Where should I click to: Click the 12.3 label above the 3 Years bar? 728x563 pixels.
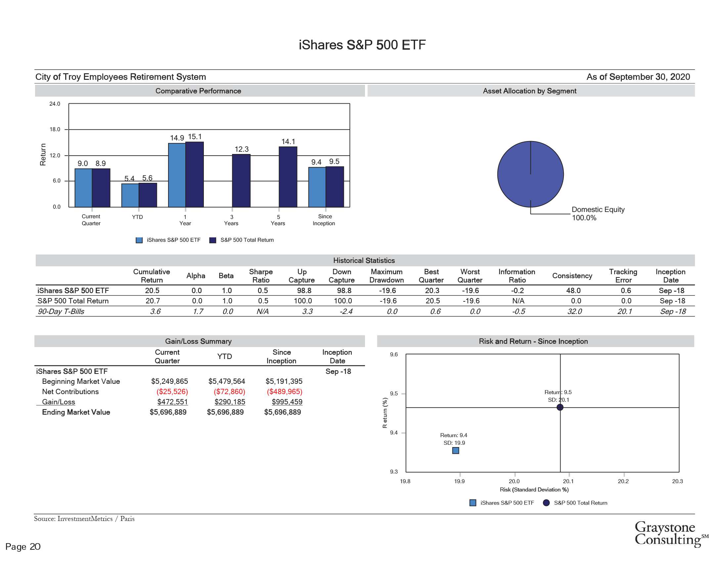click(x=242, y=149)
